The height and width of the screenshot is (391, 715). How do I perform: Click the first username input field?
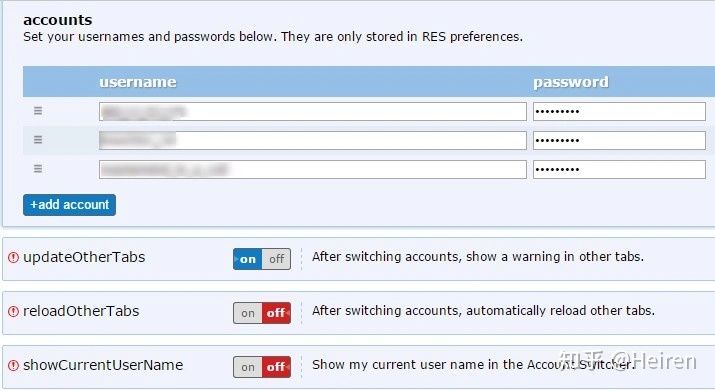tap(313, 111)
